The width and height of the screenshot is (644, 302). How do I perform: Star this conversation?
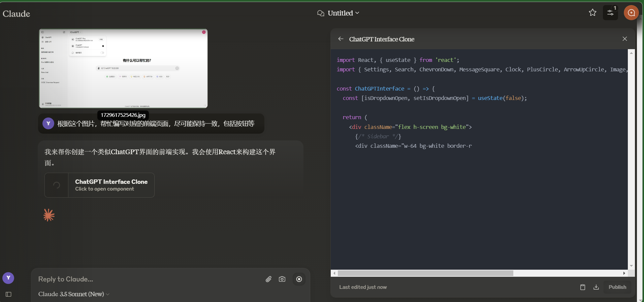pos(592,12)
